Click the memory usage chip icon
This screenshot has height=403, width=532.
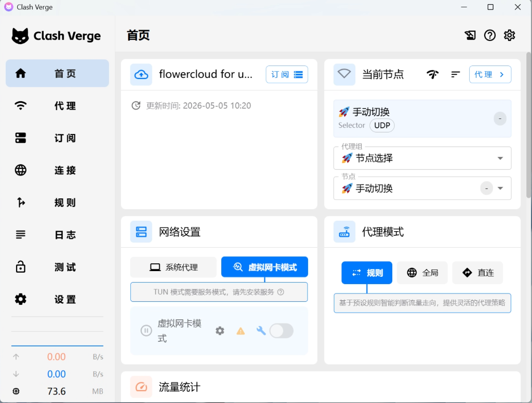tap(16, 391)
